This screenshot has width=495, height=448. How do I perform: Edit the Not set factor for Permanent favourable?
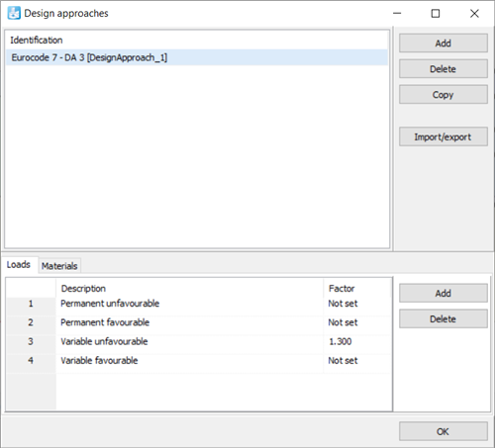pyautogui.click(x=357, y=322)
